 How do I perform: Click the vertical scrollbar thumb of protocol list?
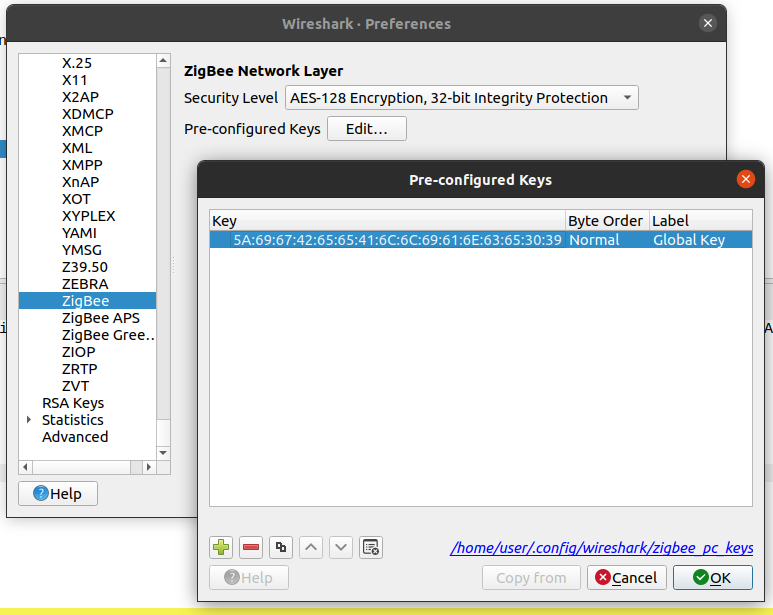click(x=163, y=433)
